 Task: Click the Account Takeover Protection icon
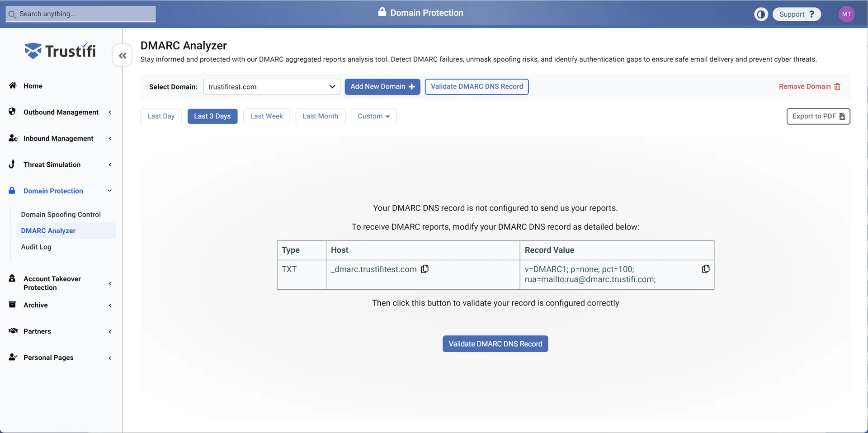tap(12, 278)
